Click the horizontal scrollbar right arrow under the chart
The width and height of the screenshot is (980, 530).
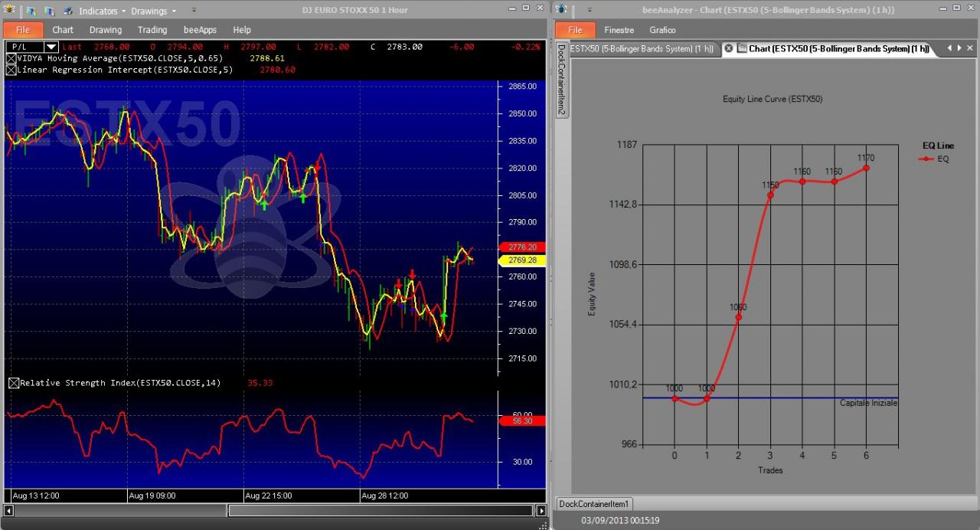point(540,511)
